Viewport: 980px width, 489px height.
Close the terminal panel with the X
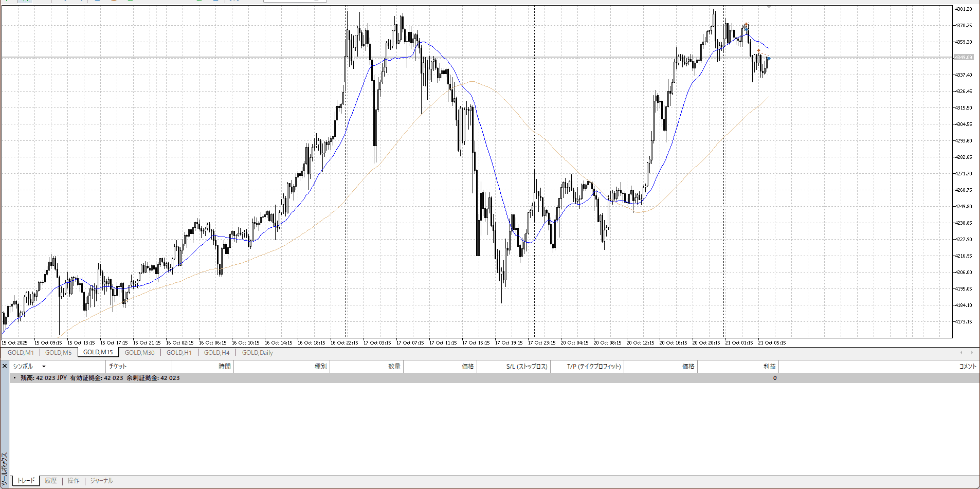(x=5, y=366)
